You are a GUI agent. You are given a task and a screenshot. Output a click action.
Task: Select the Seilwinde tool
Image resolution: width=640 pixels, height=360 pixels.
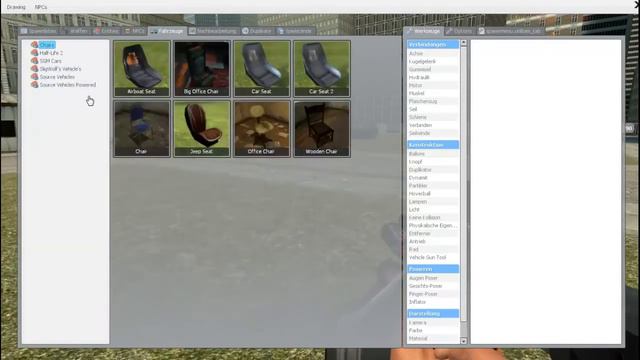[x=433, y=133]
